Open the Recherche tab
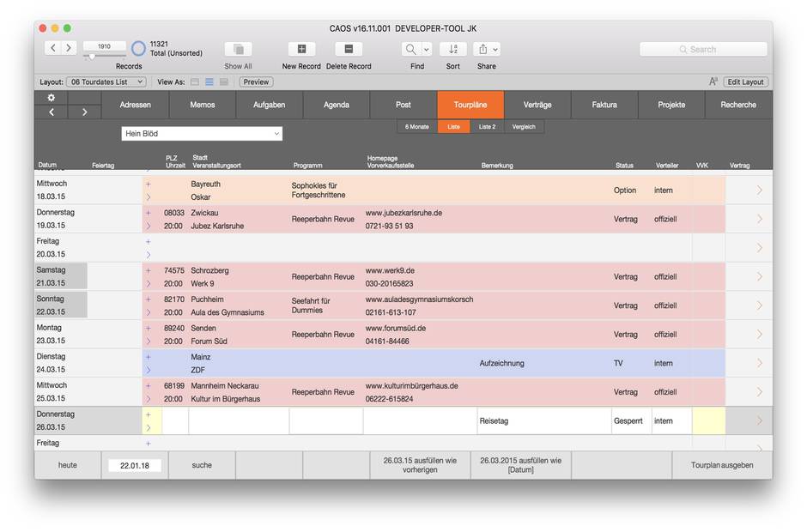Viewport: 807px width, 532px height. (738, 105)
